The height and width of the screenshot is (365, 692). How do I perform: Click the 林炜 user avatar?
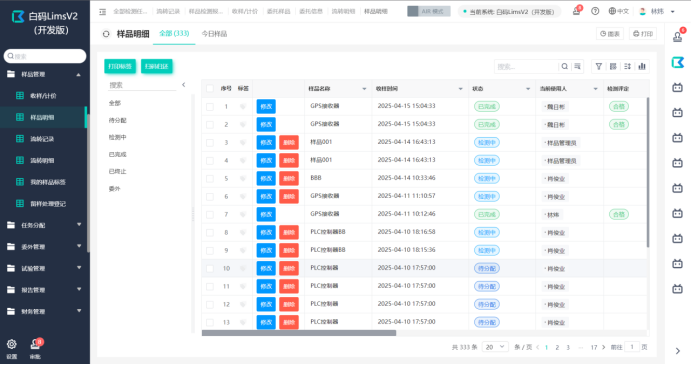(x=643, y=11)
